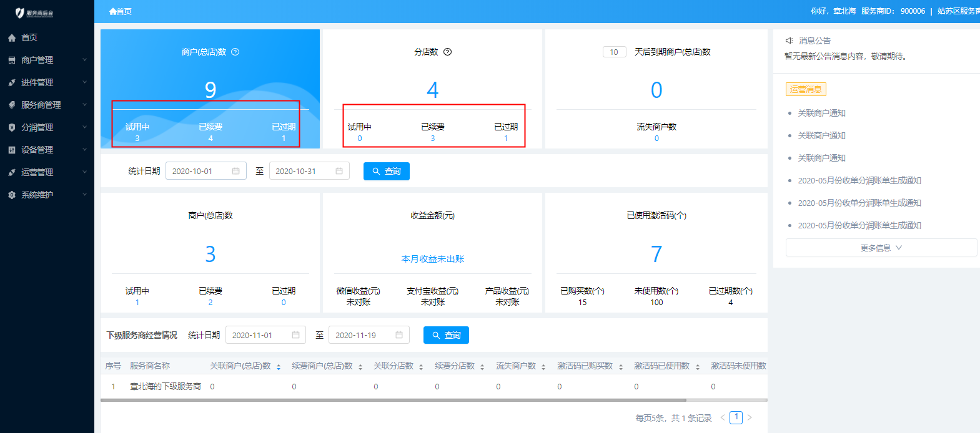Click calendar icon in 2020-10-01 date field
The width and height of the screenshot is (980, 433).
(235, 171)
